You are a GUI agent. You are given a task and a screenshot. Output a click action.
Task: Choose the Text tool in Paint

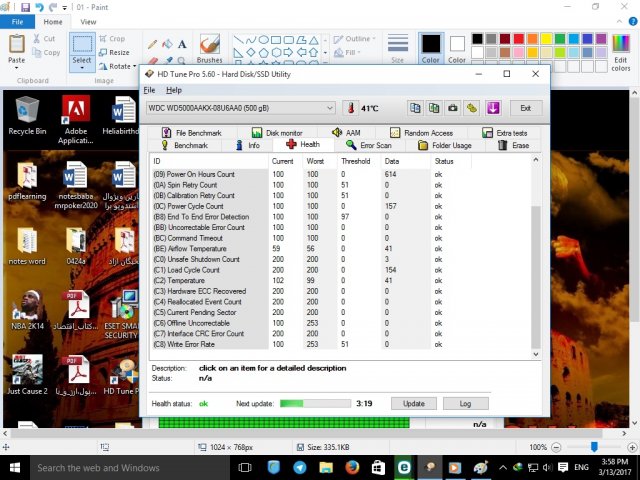182,44
